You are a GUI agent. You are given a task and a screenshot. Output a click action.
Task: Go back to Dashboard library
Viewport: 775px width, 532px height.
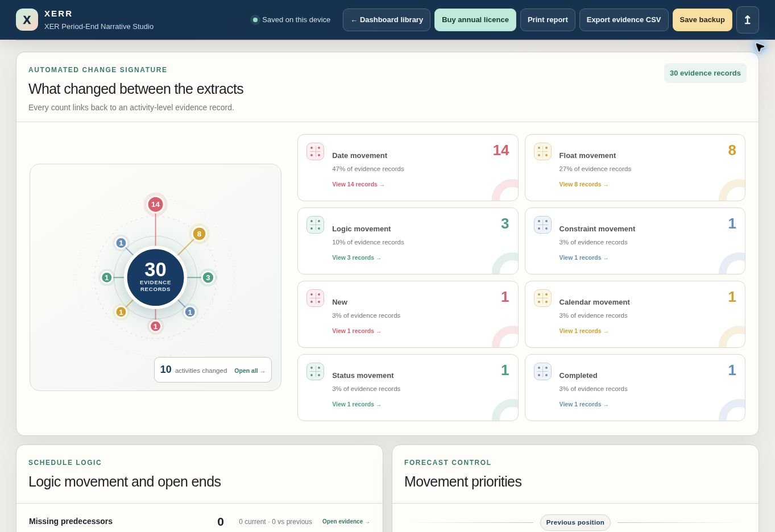[x=387, y=20]
